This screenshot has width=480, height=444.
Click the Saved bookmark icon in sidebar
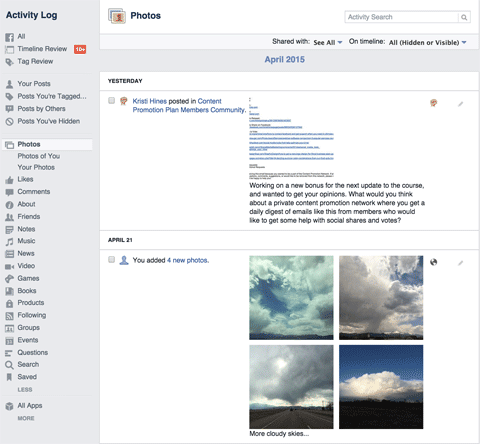pyautogui.click(x=9, y=377)
